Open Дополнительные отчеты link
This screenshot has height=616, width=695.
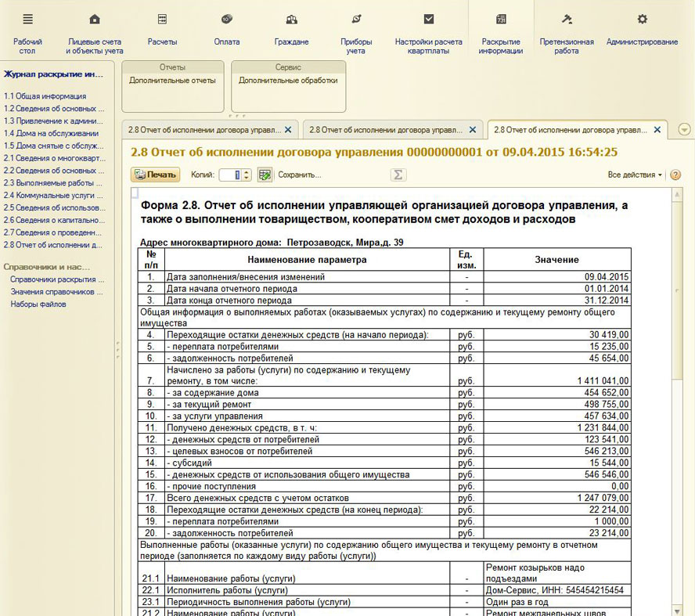172,81
